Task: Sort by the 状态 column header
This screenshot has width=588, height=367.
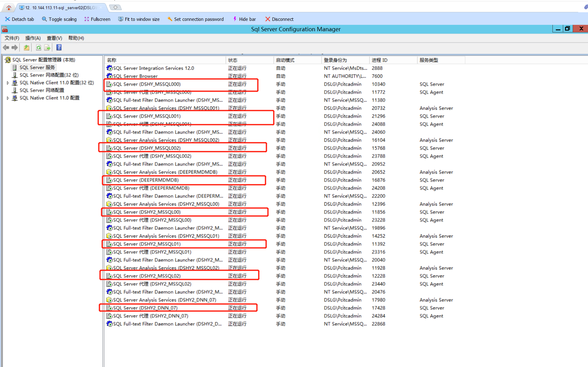Action: pos(250,60)
